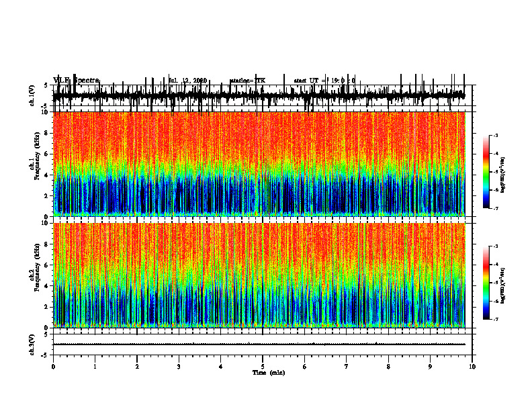The width and height of the screenshot is (532, 411).
Task: Click the ch.2 spectrogram color scale bar
Action: tap(486, 283)
